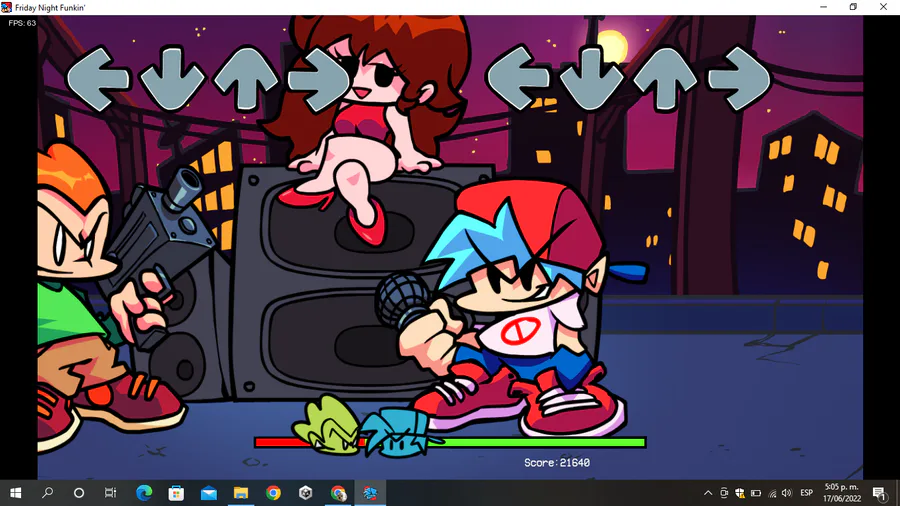
Task: Click the Friday Night Funkin' title bar icon
Action: coord(7,7)
